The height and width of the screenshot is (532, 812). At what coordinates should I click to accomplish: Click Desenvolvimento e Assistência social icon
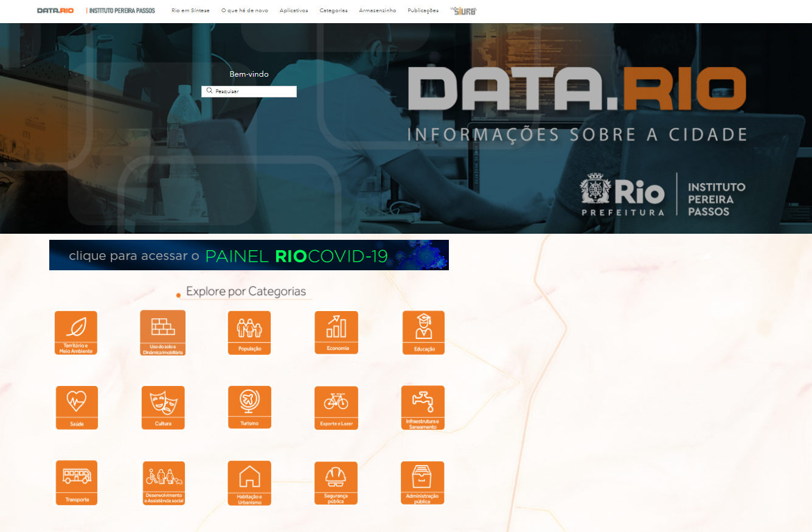(164, 483)
